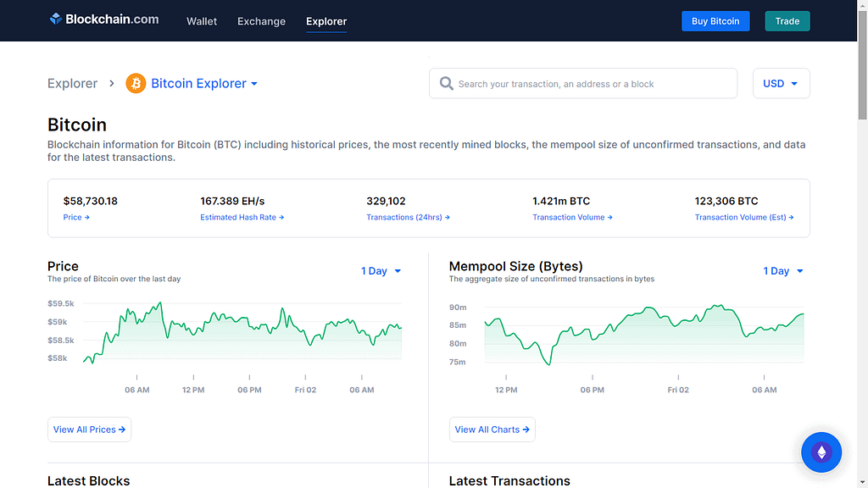Open Transaction Volume (Est) link
The width and height of the screenshot is (868, 488).
[744, 218]
